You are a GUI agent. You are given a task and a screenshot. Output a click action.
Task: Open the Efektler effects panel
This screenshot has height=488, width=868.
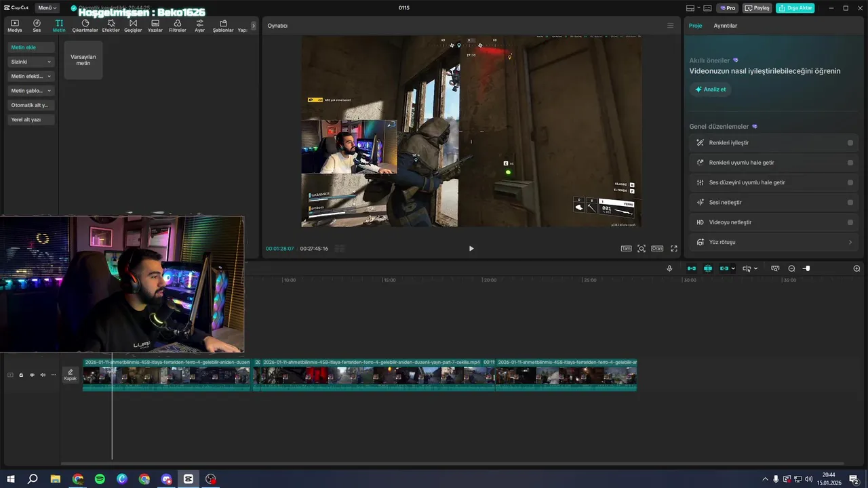(x=111, y=26)
